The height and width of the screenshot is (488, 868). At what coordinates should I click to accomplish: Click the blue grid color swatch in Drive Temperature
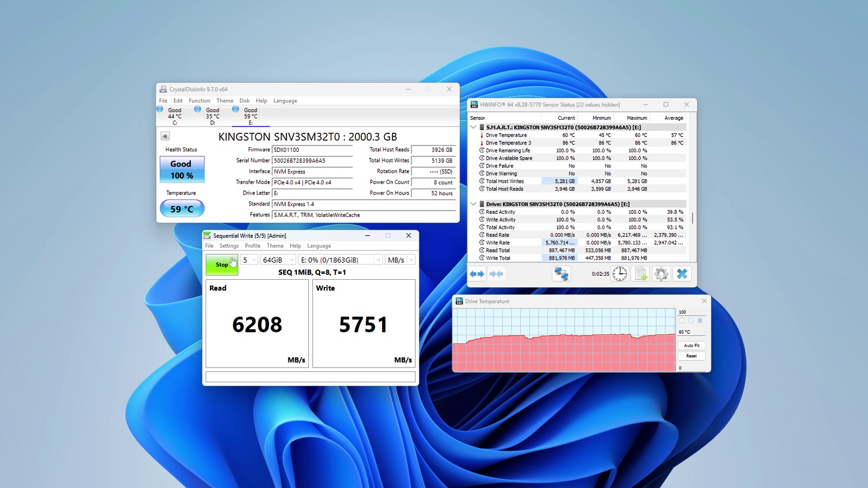pos(700,321)
